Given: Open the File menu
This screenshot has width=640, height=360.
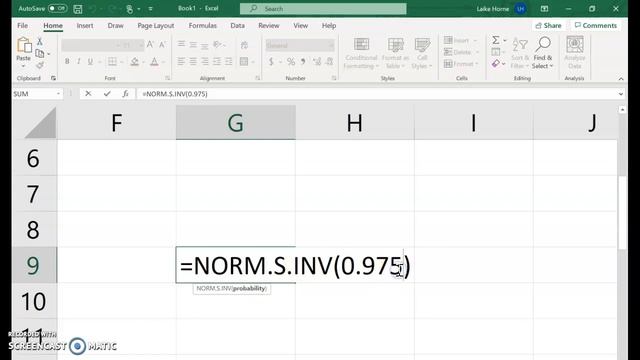Looking at the screenshot, I should (22, 26).
